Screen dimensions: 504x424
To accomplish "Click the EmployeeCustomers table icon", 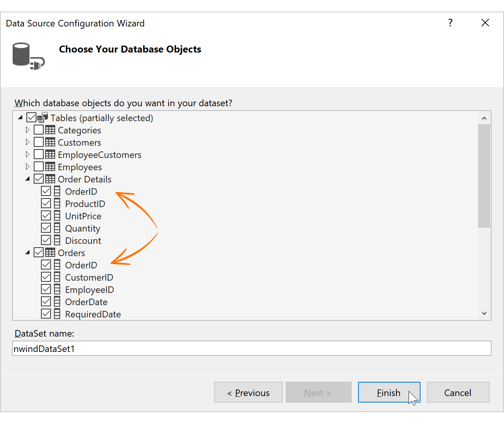I will pos(50,154).
